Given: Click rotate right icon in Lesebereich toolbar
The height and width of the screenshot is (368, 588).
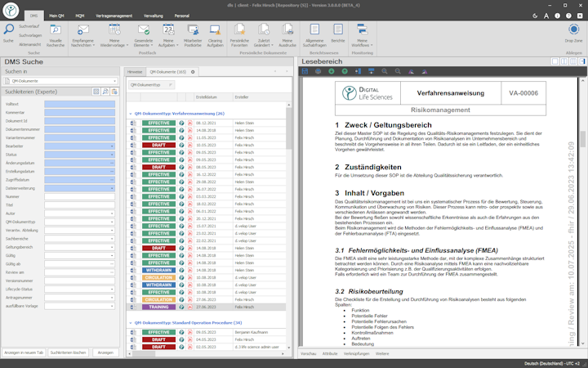Looking at the screenshot, I should pos(425,71).
